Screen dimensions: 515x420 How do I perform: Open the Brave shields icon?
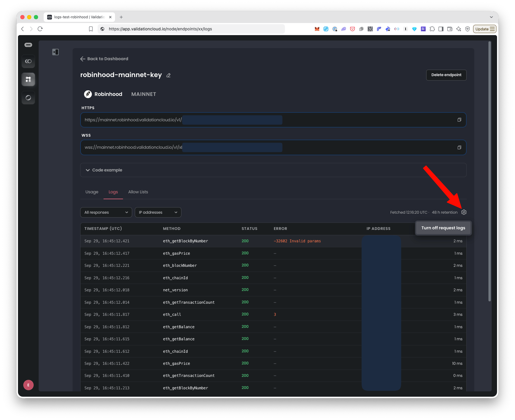[x=468, y=29]
